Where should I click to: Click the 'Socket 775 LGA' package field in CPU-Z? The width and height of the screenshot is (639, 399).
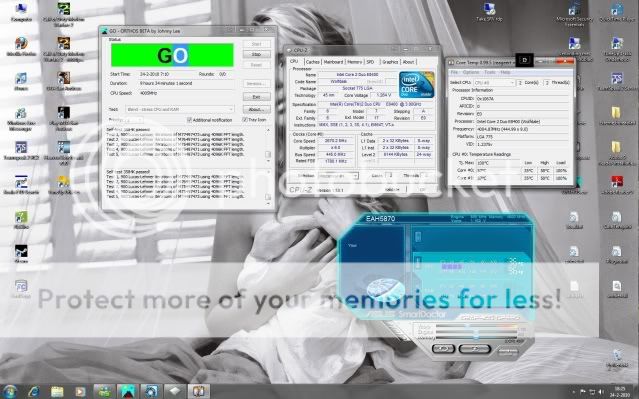pos(357,88)
